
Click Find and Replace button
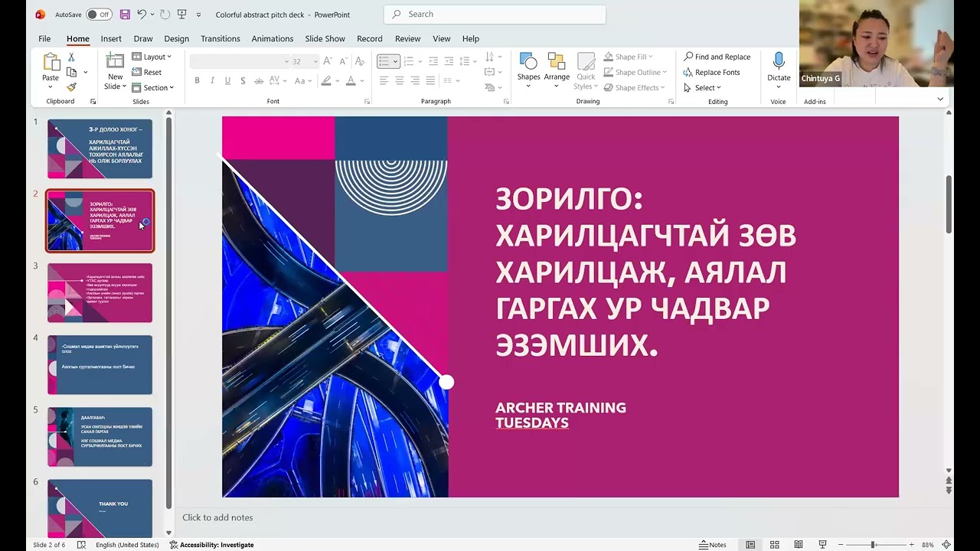point(717,57)
